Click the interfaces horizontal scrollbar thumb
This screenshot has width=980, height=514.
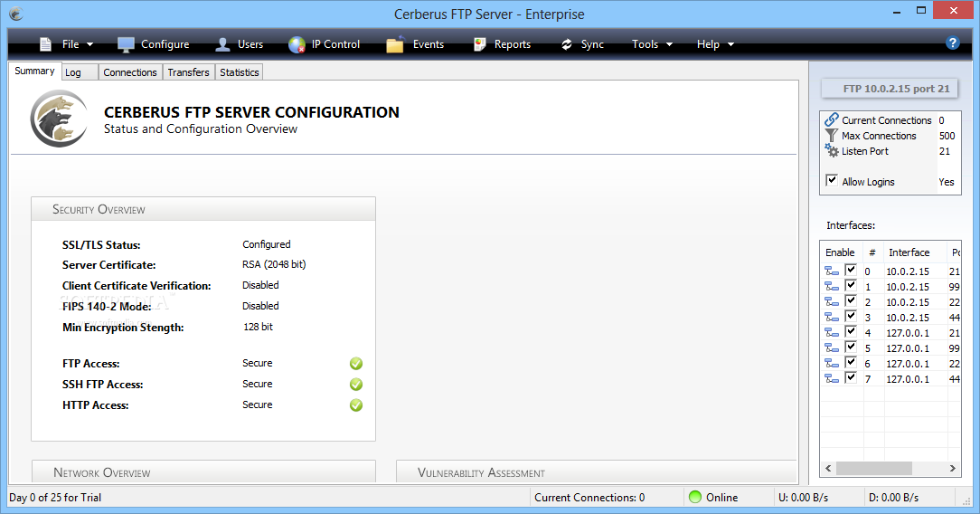click(873, 468)
